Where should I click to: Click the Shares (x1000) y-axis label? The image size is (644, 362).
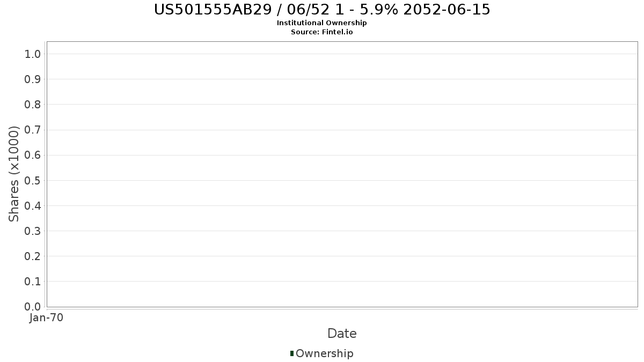[x=14, y=174]
